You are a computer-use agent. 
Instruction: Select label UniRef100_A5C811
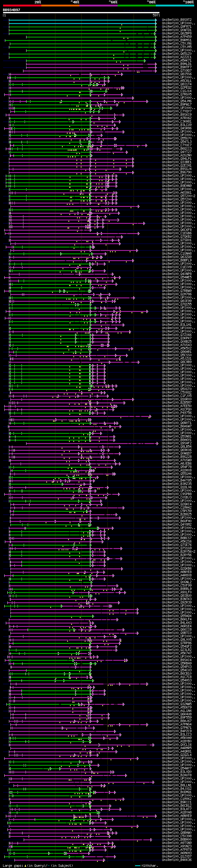pos(177,81)
